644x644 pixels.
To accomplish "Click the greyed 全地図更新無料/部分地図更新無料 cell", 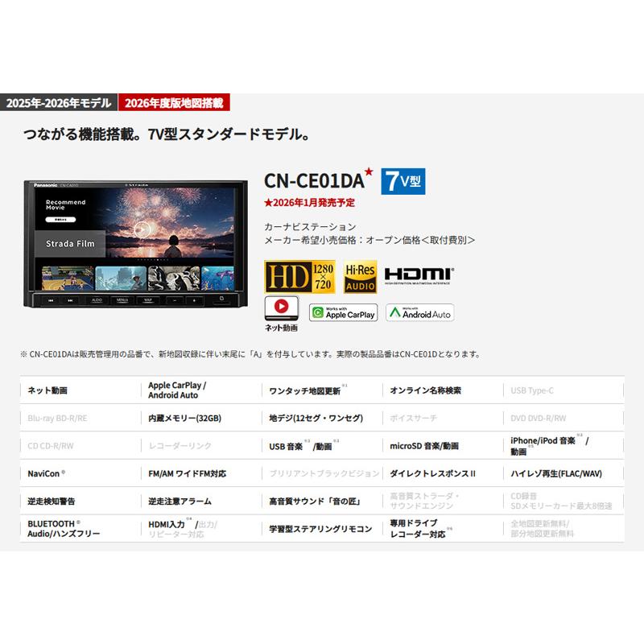I will point(563,529).
